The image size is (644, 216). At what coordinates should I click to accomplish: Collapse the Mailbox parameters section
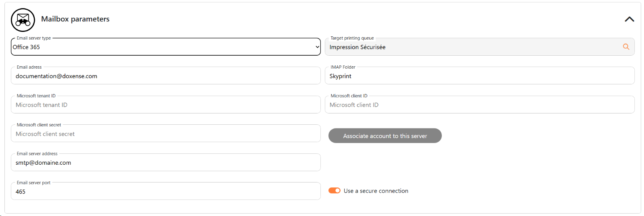tap(629, 19)
